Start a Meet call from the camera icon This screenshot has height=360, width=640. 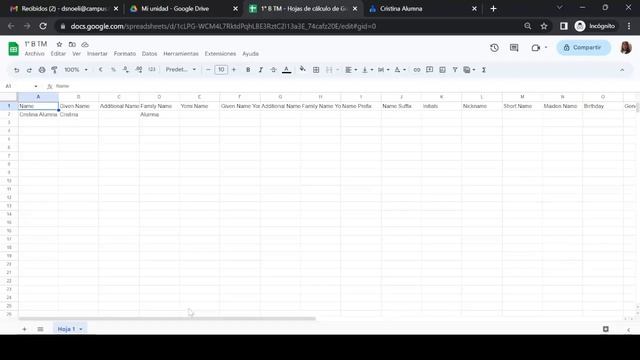tap(536, 48)
